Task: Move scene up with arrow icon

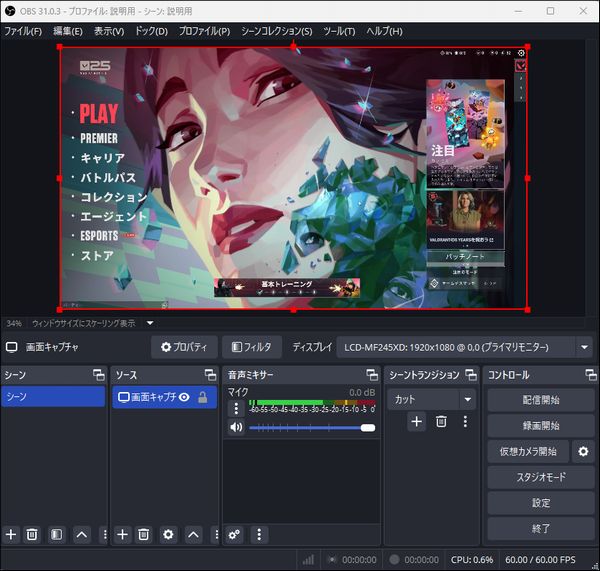Action: (82, 534)
